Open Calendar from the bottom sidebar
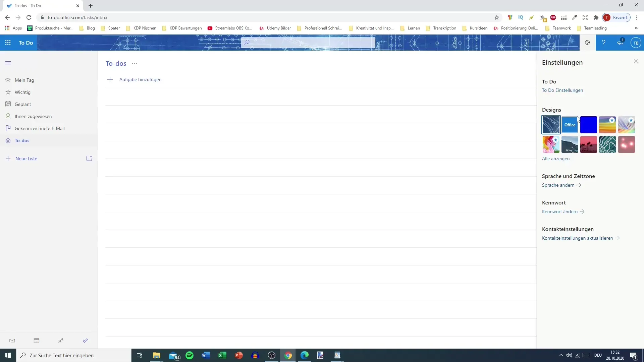 click(x=37, y=341)
